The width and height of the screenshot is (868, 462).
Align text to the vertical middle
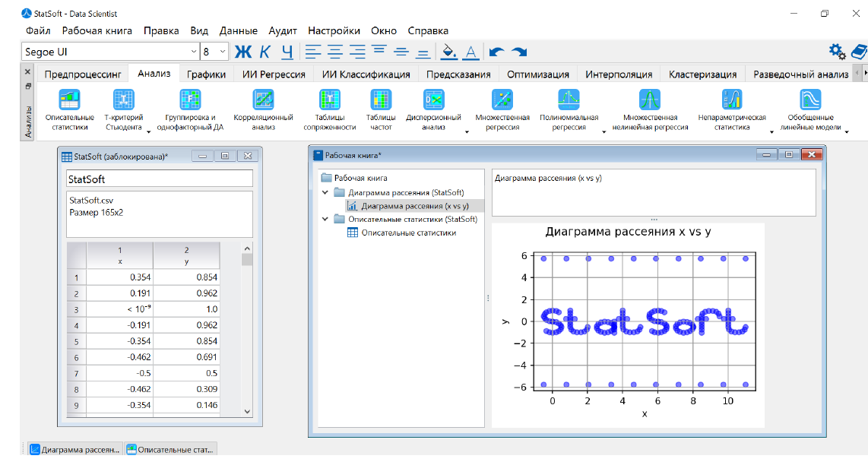401,52
